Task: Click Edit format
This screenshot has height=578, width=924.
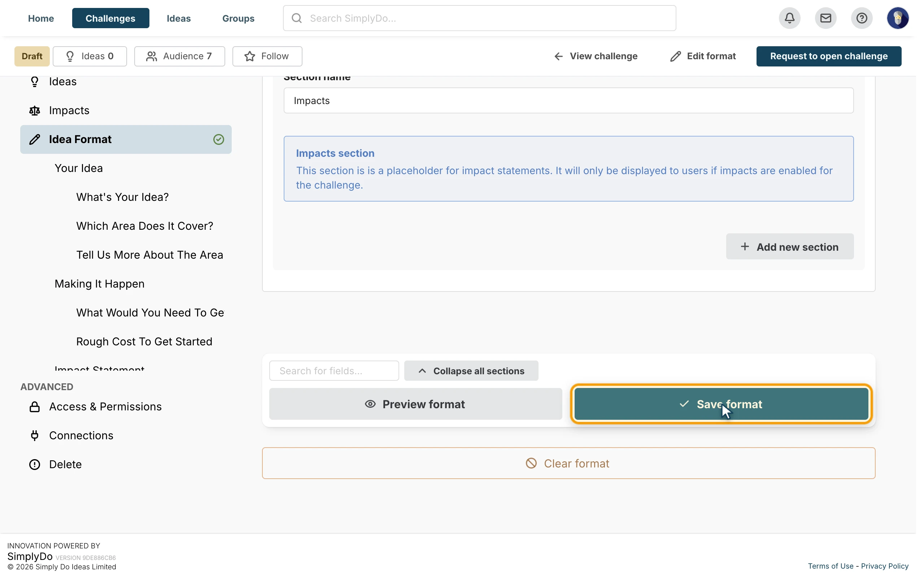Action: coord(703,56)
